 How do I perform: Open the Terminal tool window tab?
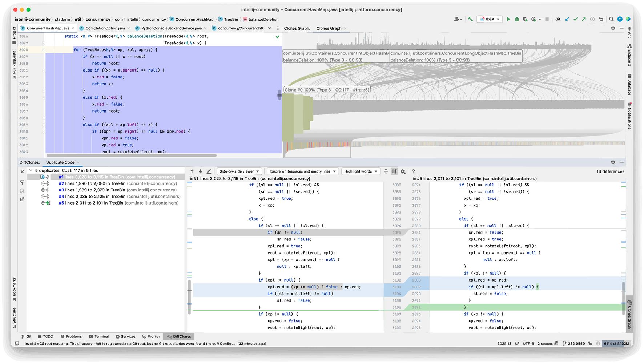click(99, 336)
